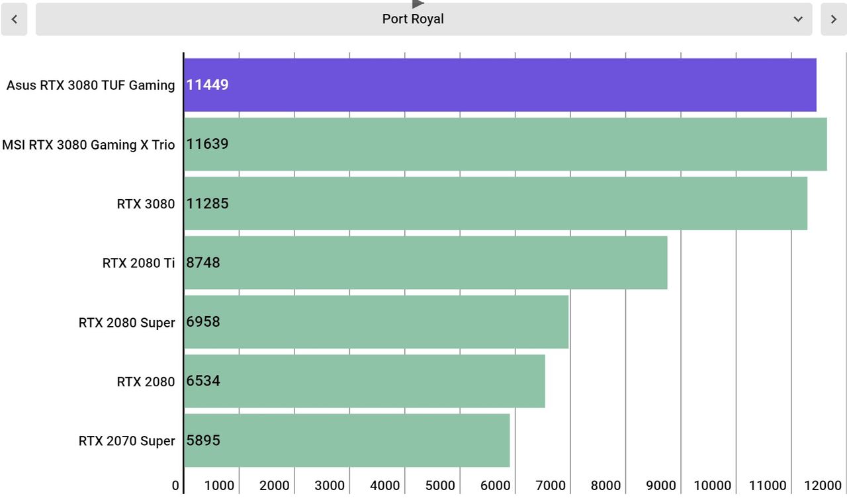Click the MSI RTX 3080 Gaming X Trio bar
The height and width of the screenshot is (504, 847).
pyautogui.click(x=506, y=144)
